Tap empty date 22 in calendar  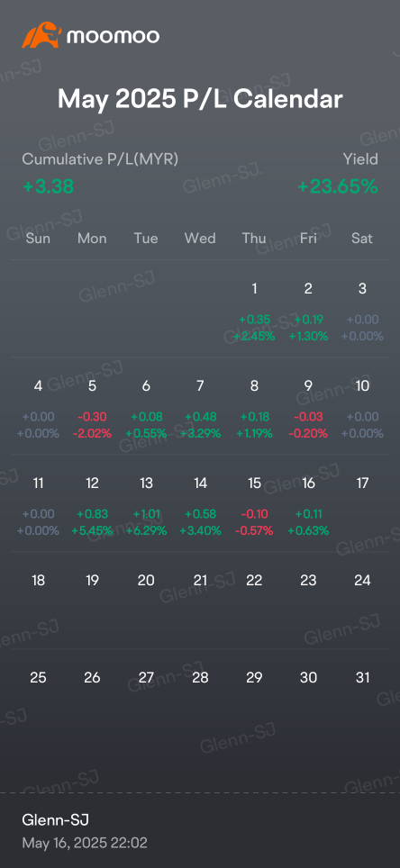tap(254, 580)
